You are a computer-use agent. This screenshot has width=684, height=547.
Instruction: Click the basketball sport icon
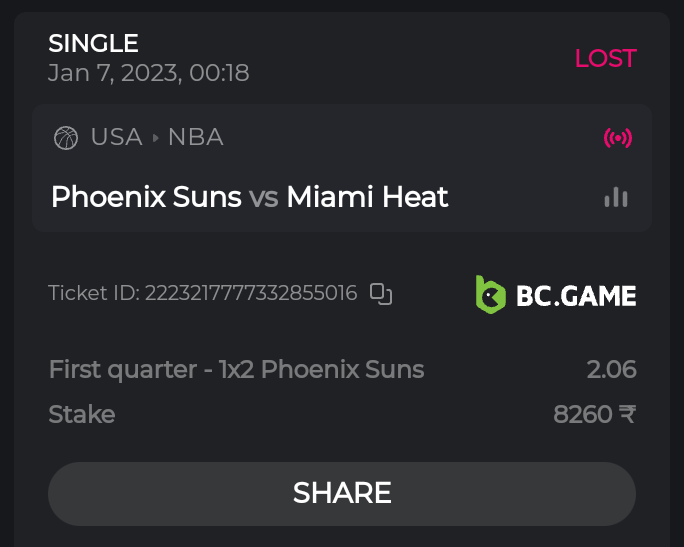[66, 137]
